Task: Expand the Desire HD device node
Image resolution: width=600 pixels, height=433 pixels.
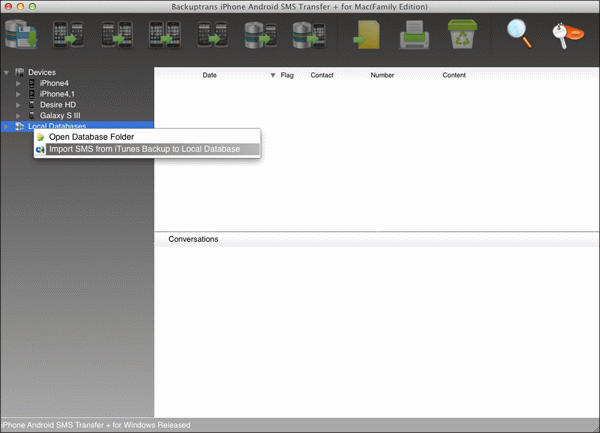Action: [x=18, y=104]
